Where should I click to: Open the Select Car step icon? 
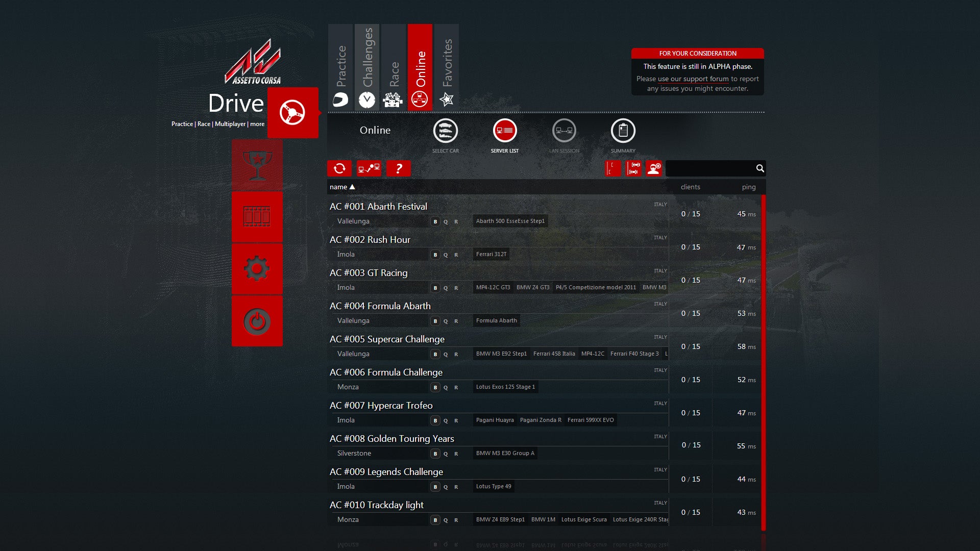445,131
